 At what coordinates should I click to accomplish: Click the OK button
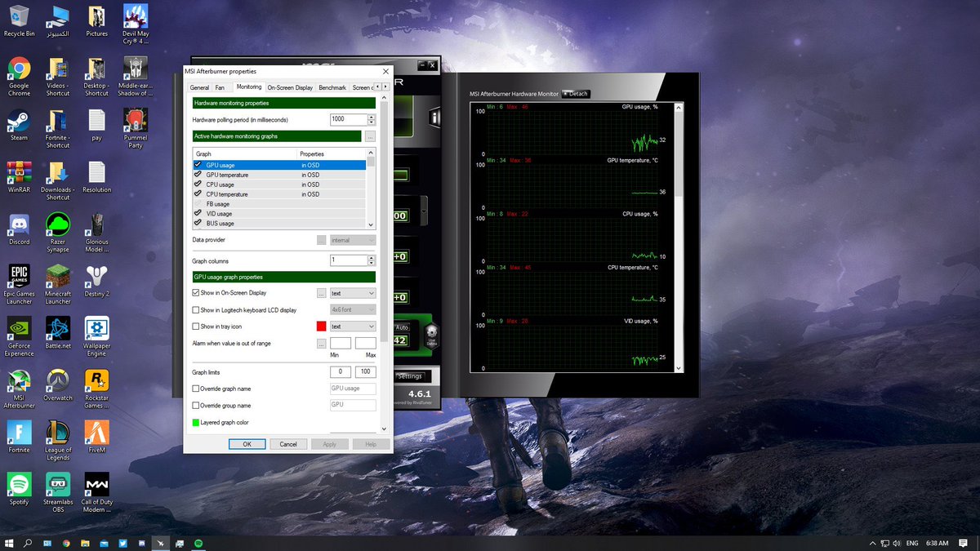coord(247,444)
